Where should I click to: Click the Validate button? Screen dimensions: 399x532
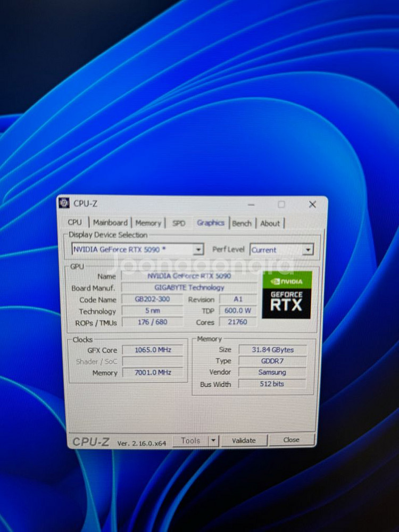pyautogui.click(x=244, y=440)
